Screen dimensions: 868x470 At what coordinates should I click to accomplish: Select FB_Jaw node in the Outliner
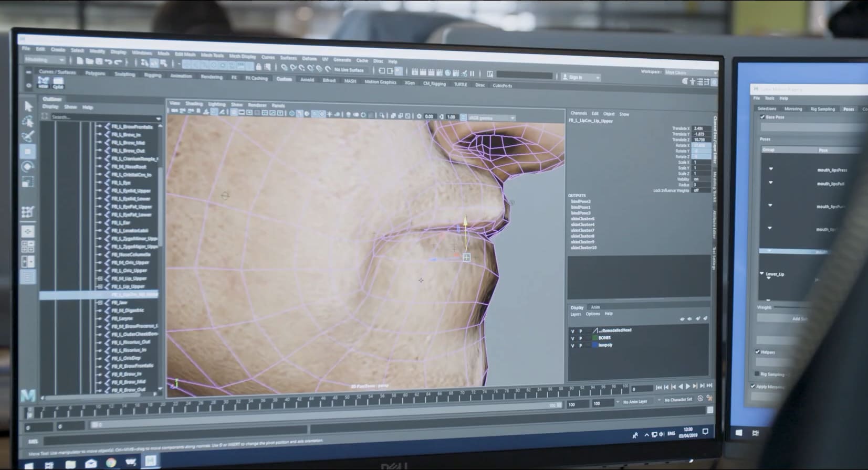(x=120, y=303)
